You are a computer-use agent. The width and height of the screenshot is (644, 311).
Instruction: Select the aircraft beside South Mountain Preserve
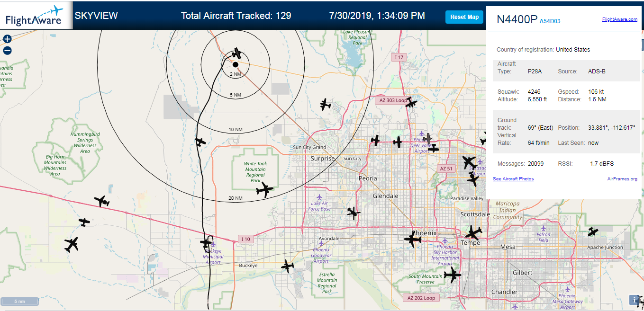[452, 275]
